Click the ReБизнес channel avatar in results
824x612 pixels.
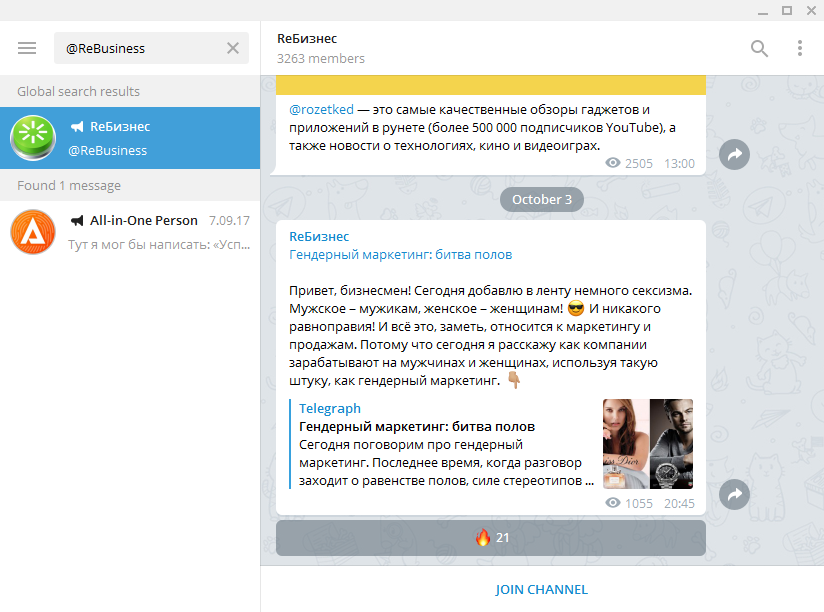pos(33,138)
